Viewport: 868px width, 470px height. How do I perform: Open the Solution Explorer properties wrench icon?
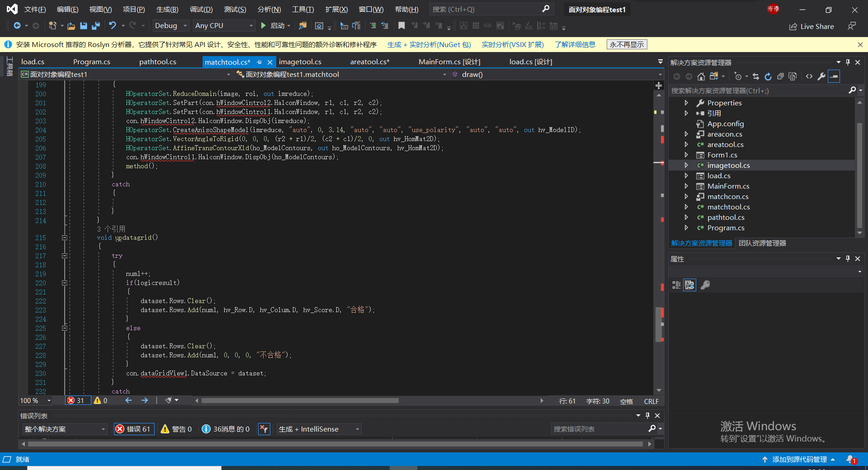(821, 76)
